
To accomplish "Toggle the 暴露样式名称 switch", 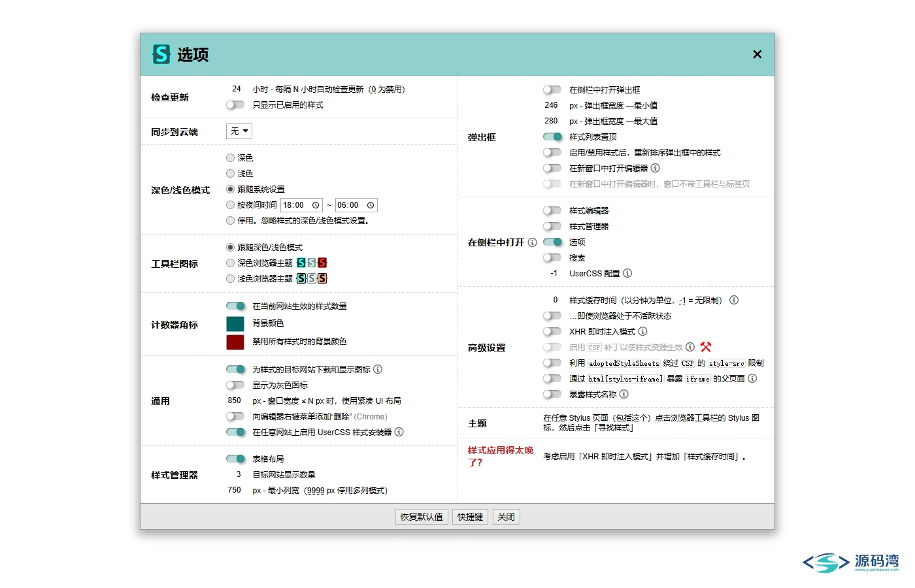I will pos(552,394).
